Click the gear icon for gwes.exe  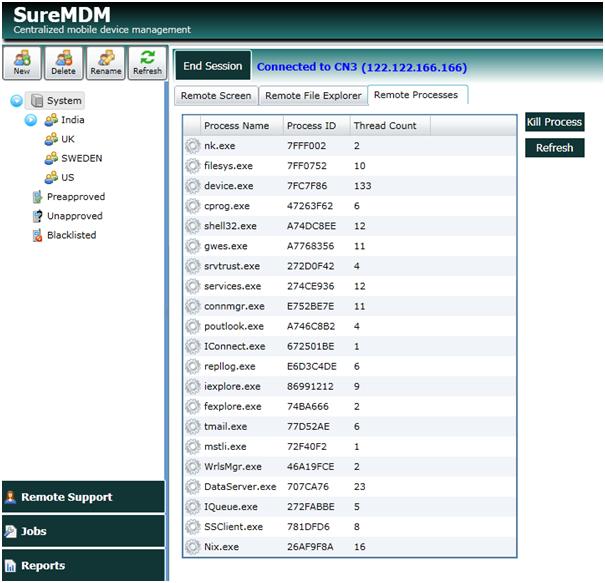point(192,246)
